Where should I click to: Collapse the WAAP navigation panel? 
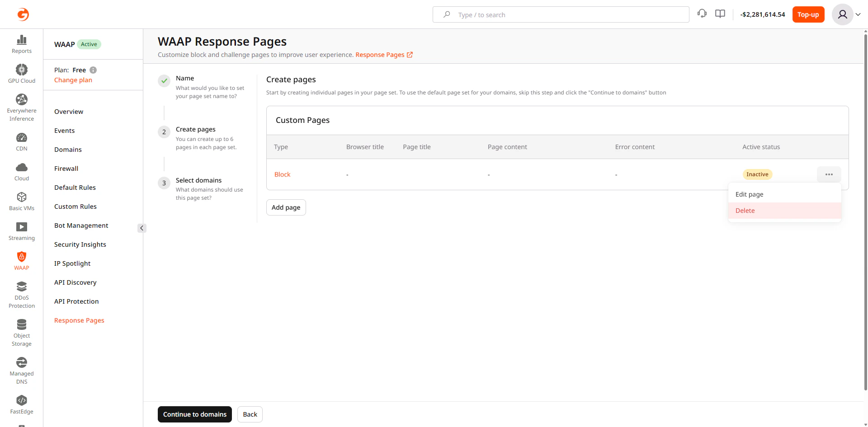tap(142, 228)
